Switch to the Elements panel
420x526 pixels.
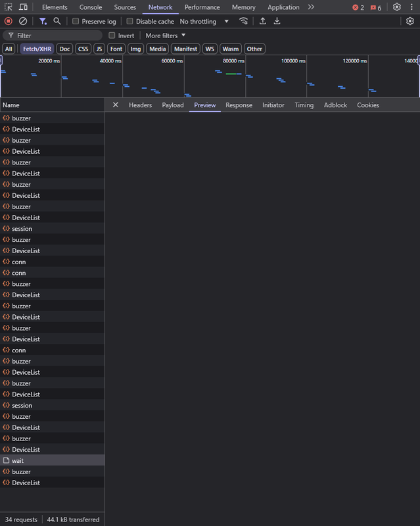tap(55, 7)
